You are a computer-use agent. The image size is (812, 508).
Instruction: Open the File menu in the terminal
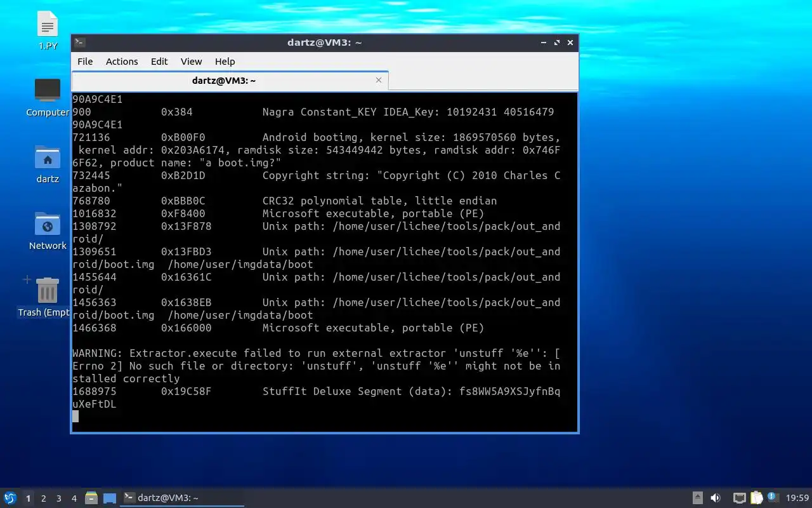(x=85, y=62)
